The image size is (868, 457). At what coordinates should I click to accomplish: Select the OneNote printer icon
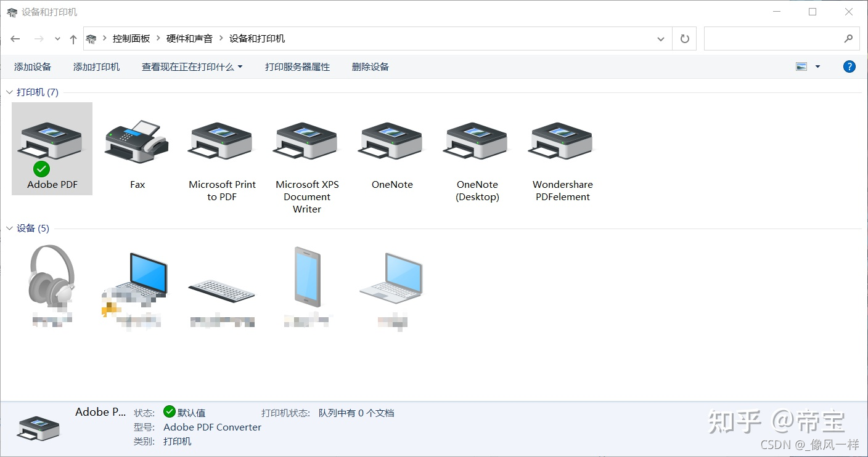tap(392, 140)
